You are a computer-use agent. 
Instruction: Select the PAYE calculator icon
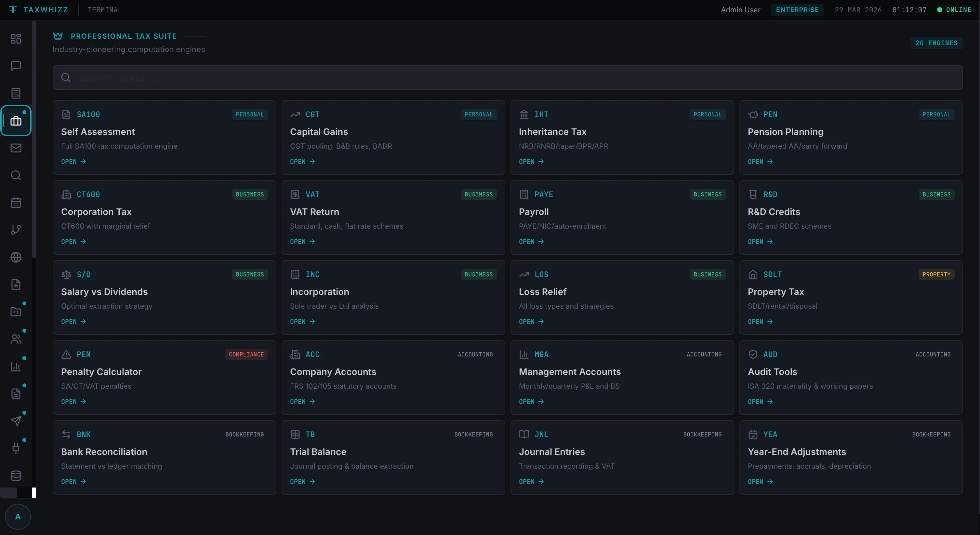[x=524, y=194]
